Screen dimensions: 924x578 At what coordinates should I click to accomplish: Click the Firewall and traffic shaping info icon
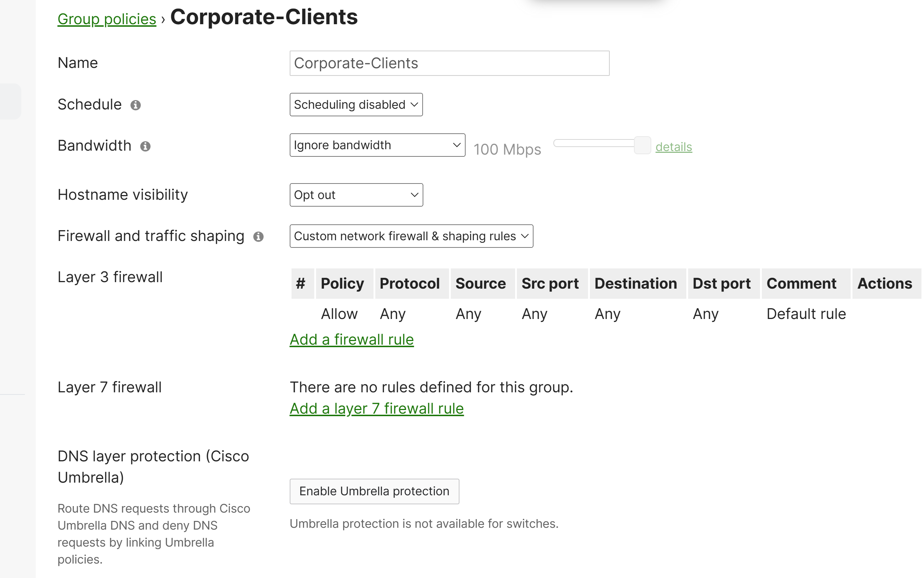coord(258,237)
